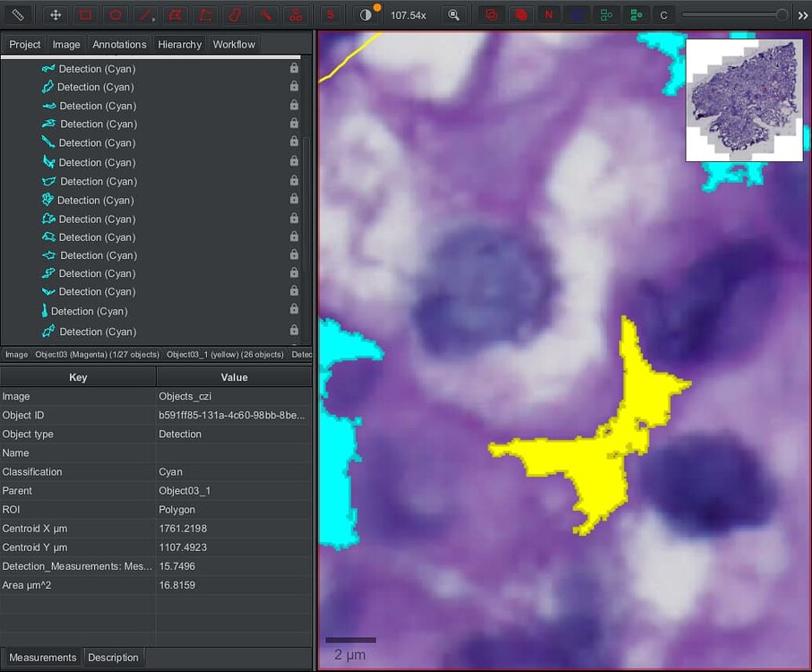Click the Description button at bottom
Viewport: 812px width, 672px height.
tap(113, 657)
